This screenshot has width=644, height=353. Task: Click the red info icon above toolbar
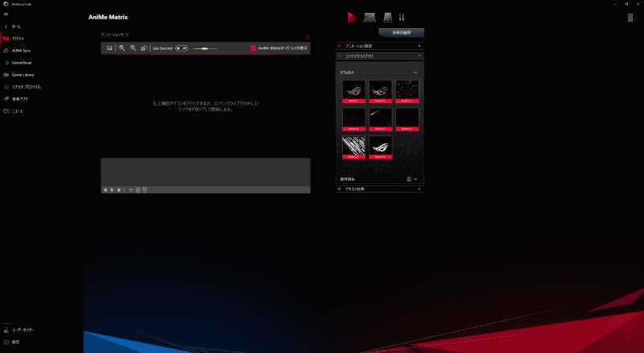click(x=308, y=37)
